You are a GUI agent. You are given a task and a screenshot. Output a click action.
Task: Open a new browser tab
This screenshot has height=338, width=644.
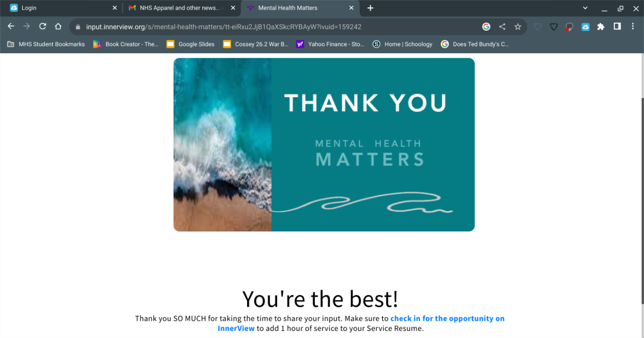(370, 8)
